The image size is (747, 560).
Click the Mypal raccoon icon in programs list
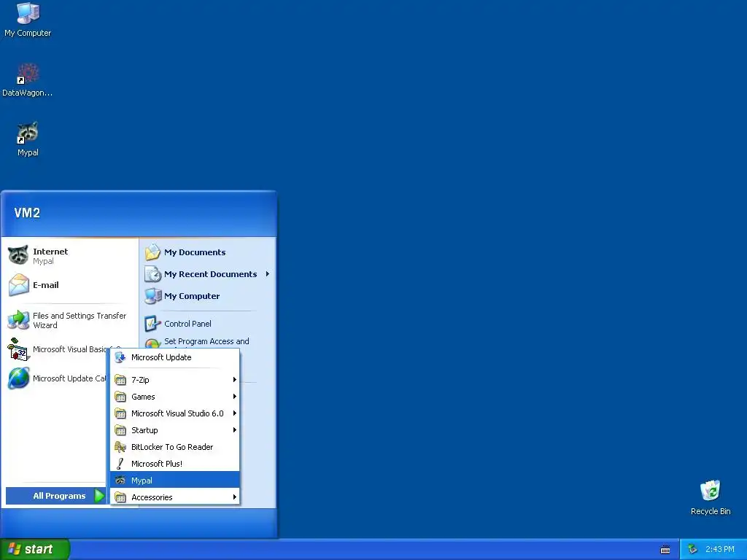pyautogui.click(x=120, y=481)
